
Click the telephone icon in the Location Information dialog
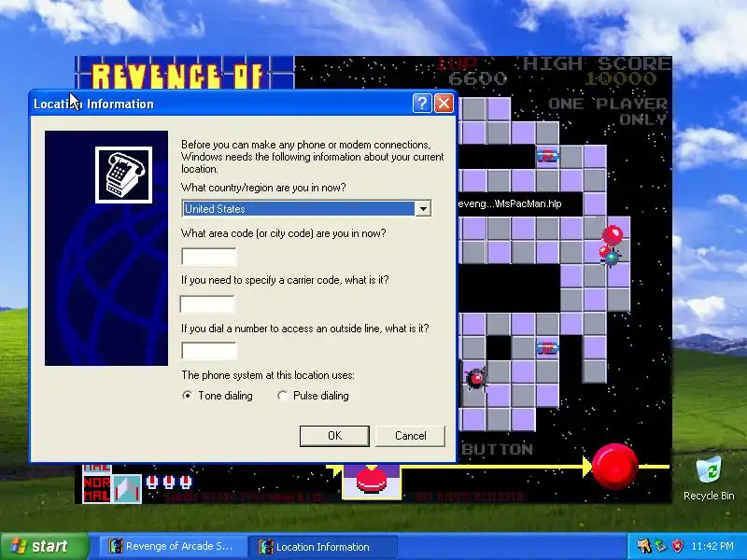[124, 175]
